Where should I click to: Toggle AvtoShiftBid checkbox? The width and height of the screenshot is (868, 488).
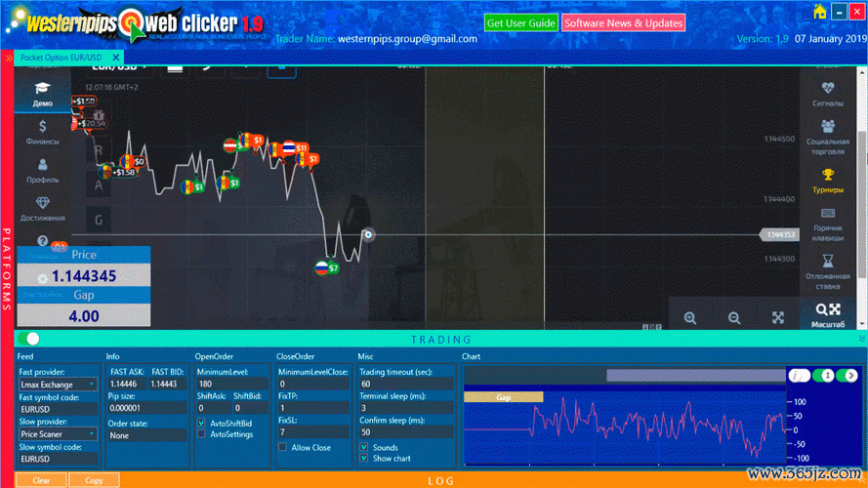201,423
